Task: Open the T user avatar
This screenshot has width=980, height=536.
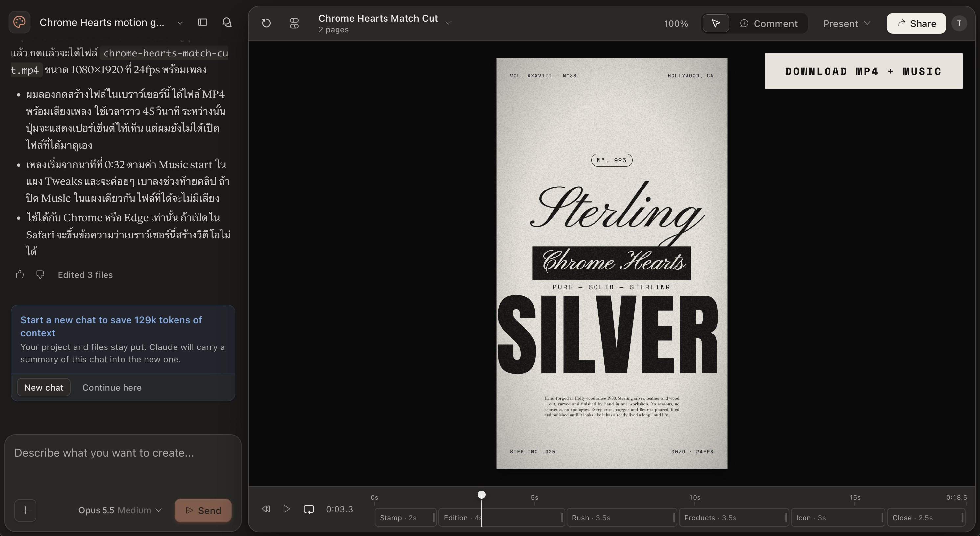Action: pos(959,23)
